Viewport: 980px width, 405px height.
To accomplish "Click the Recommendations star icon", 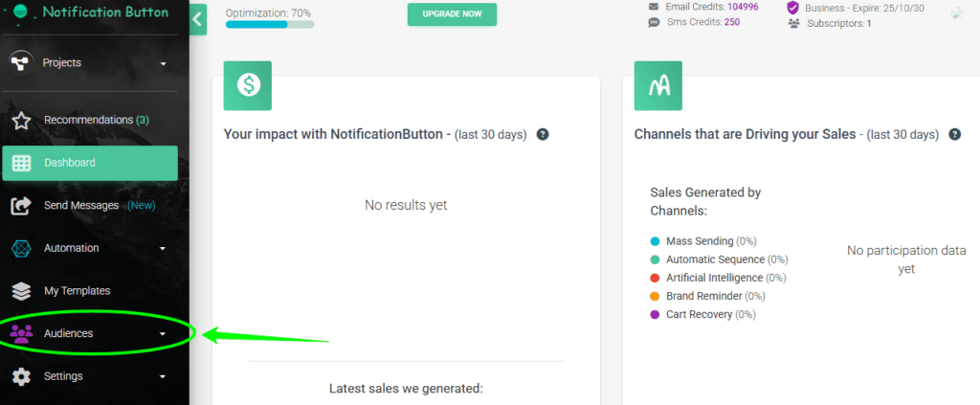I will 21,121.
